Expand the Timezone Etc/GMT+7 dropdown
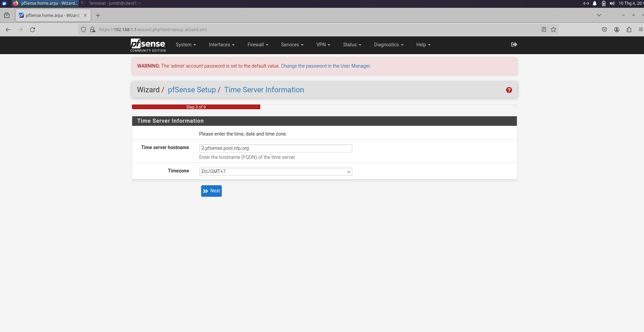The height and width of the screenshot is (332, 644). (276, 172)
